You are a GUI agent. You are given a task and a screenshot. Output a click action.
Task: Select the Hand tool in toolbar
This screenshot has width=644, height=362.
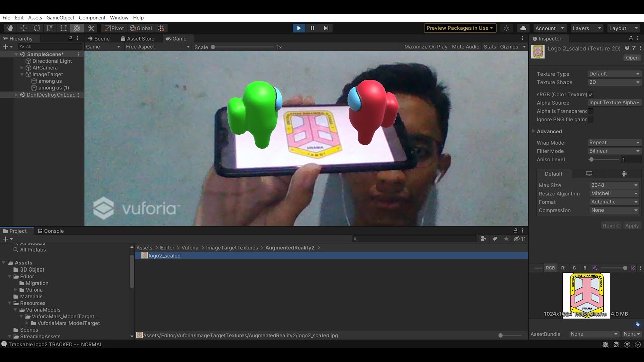(x=10, y=28)
